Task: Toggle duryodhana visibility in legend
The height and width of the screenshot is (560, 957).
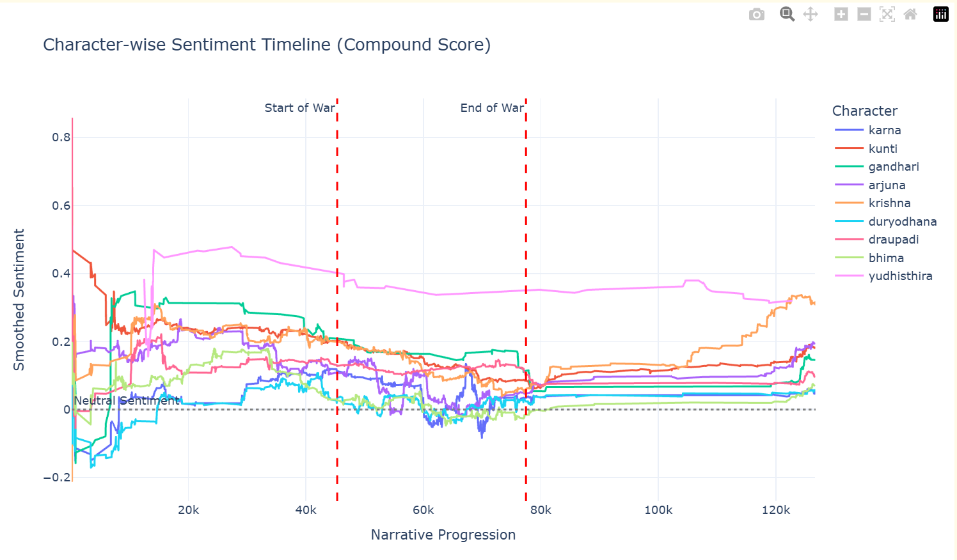Action: [x=902, y=222]
